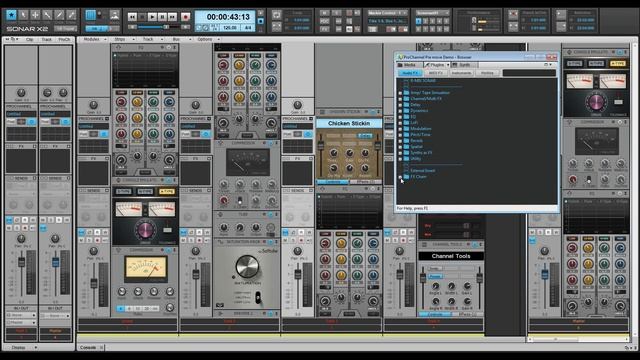Switch to the Clip inspector tab
The height and width of the screenshot is (360, 640).
(29, 40)
